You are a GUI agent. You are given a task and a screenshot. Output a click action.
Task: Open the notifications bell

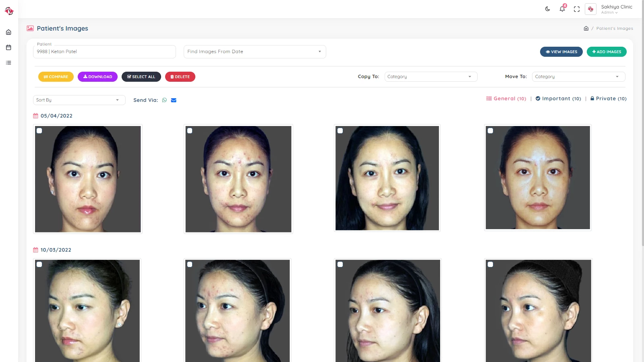point(562,9)
